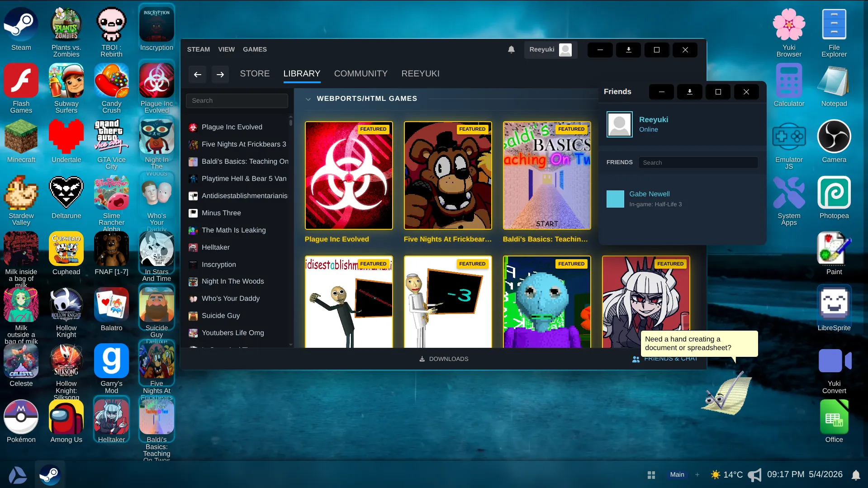Image resolution: width=868 pixels, height=488 pixels.
Task: Open DOWNLOADS at bottom of Steam
Action: coord(444,359)
